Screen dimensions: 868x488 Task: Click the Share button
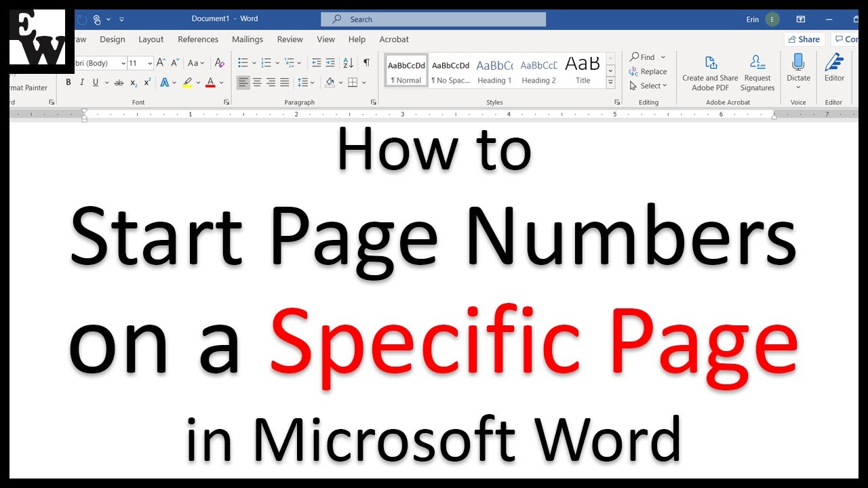(x=804, y=39)
